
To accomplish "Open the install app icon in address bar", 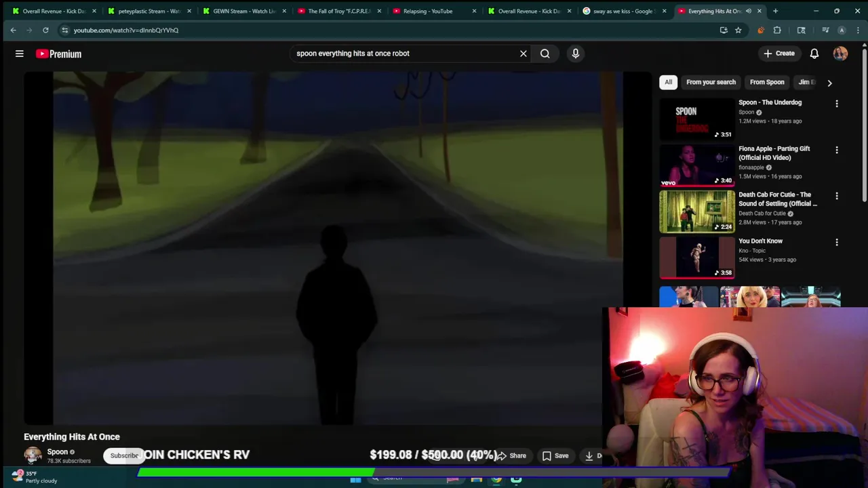I will click(724, 30).
